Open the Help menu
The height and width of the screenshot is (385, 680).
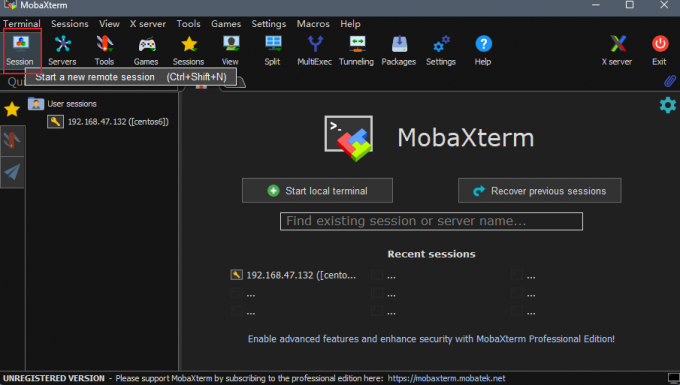(x=350, y=24)
